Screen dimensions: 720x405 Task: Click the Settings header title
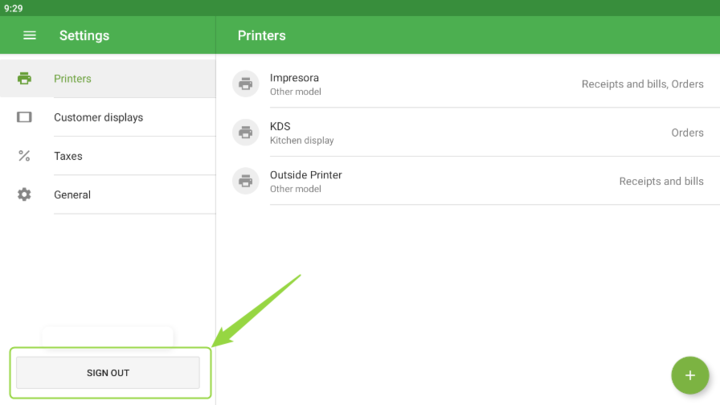coord(84,35)
